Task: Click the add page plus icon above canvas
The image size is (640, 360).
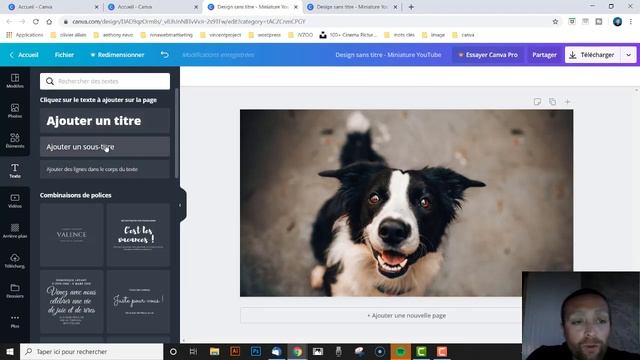Action: (x=567, y=102)
